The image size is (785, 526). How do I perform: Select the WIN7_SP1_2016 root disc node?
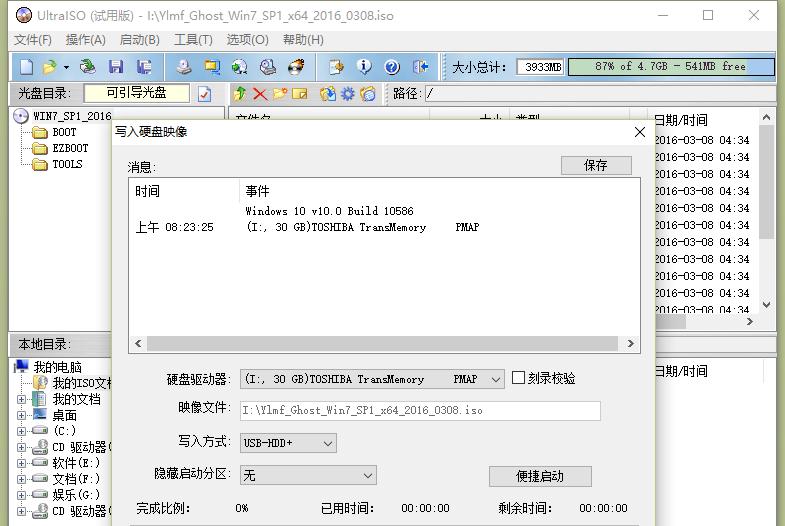click(x=72, y=116)
